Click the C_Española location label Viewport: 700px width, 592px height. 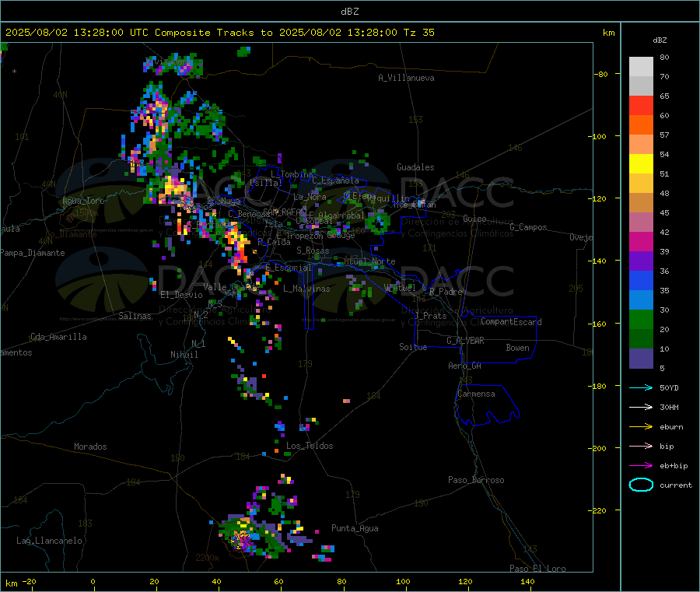(x=335, y=180)
